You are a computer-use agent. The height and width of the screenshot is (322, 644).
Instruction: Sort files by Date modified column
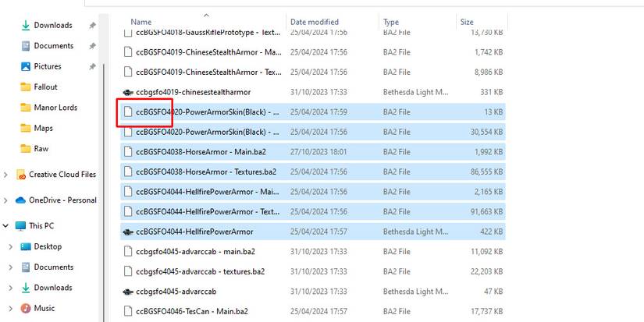pos(315,22)
